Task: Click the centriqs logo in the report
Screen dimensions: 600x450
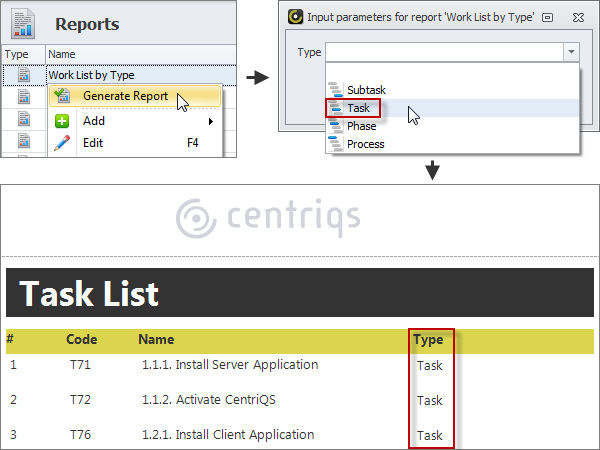Action: (x=268, y=217)
